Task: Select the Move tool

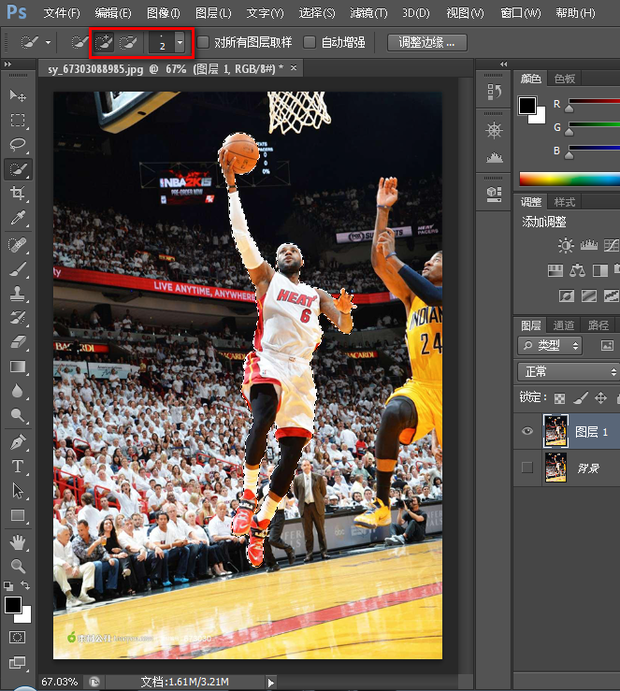Action: click(x=18, y=95)
